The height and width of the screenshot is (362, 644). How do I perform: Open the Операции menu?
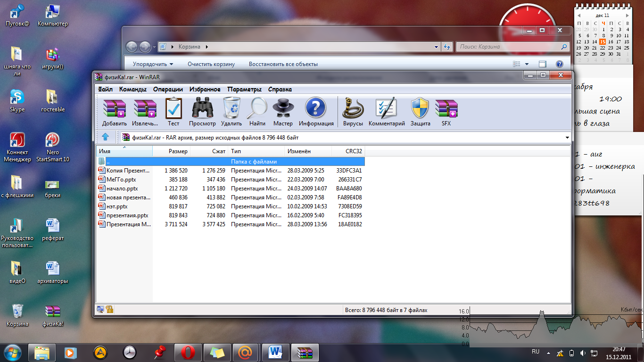pos(168,89)
